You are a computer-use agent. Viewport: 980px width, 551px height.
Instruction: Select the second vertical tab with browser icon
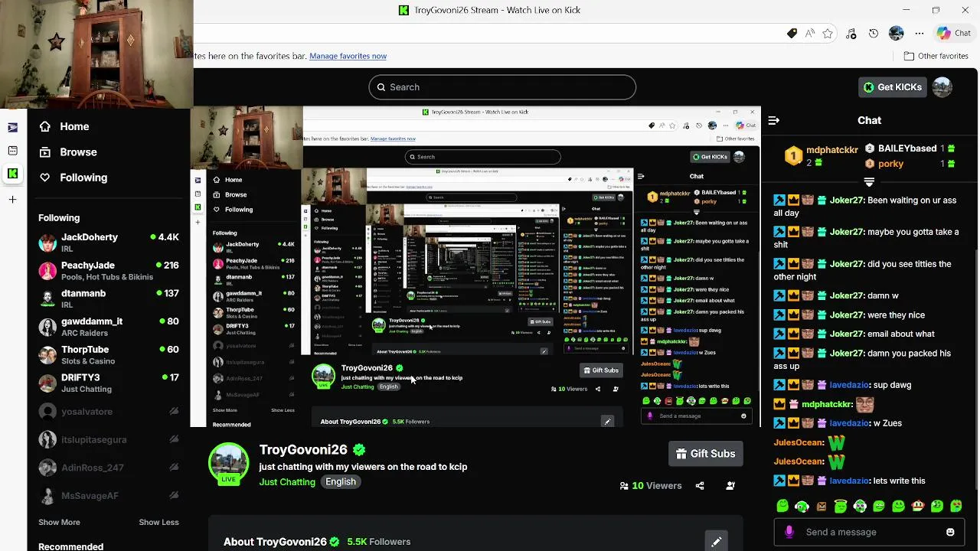[13, 151]
